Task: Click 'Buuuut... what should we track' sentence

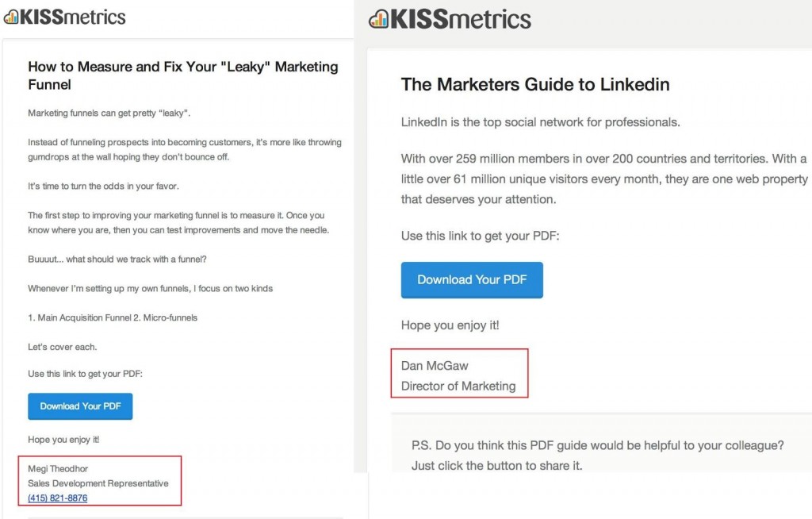Action: coord(117,259)
